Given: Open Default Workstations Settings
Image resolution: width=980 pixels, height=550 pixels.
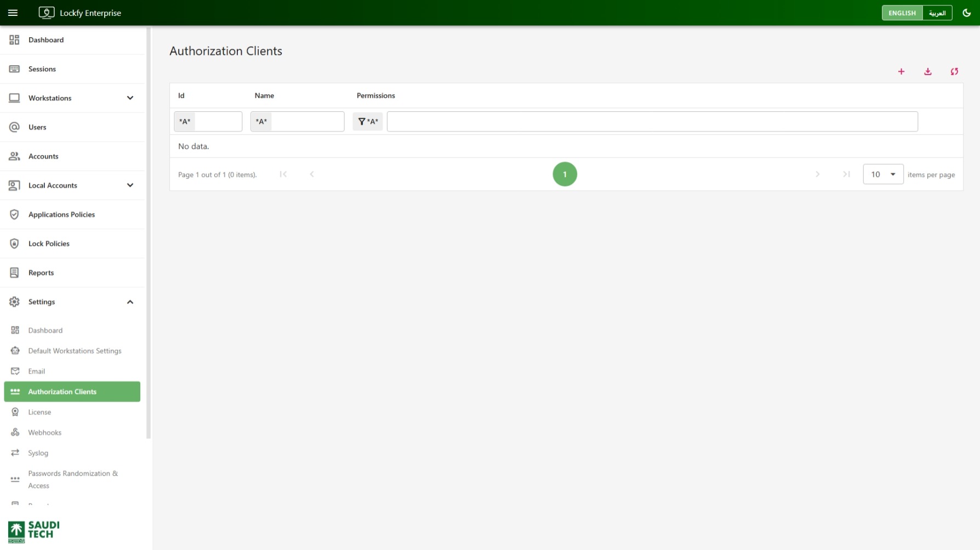Looking at the screenshot, I should pos(72,351).
